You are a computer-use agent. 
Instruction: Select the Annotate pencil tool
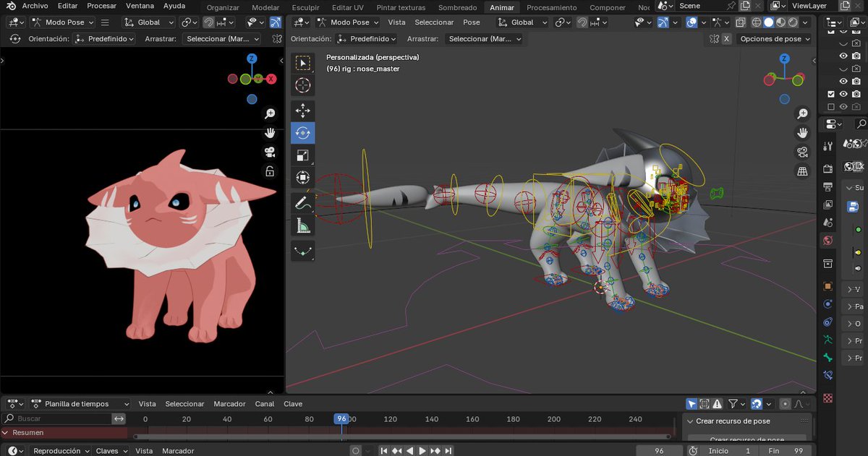302,204
